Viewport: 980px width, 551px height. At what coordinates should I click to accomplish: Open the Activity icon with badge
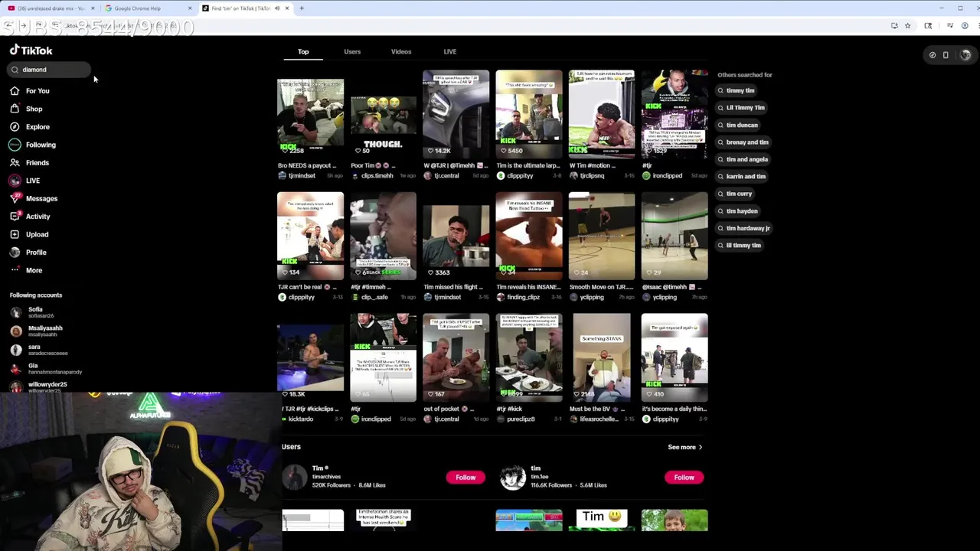click(x=15, y=217)
